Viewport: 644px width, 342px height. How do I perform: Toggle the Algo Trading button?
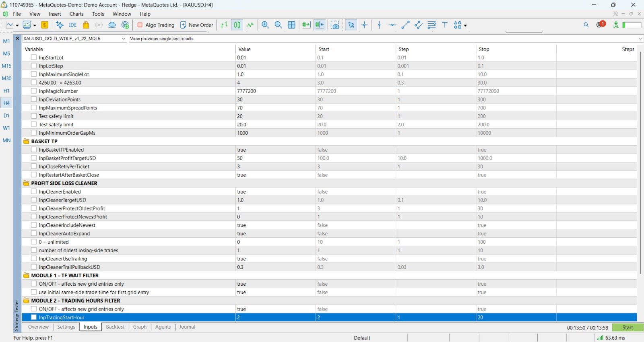click(156, 25)
